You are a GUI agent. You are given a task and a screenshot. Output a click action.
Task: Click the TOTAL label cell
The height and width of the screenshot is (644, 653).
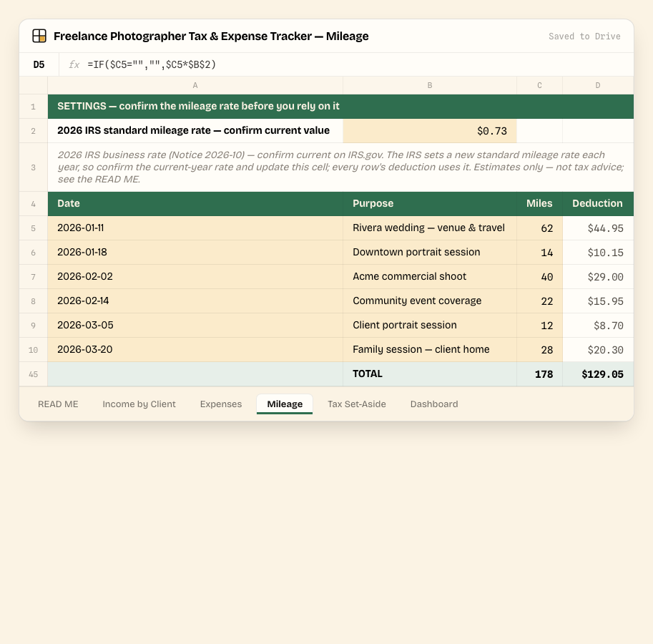430,374
